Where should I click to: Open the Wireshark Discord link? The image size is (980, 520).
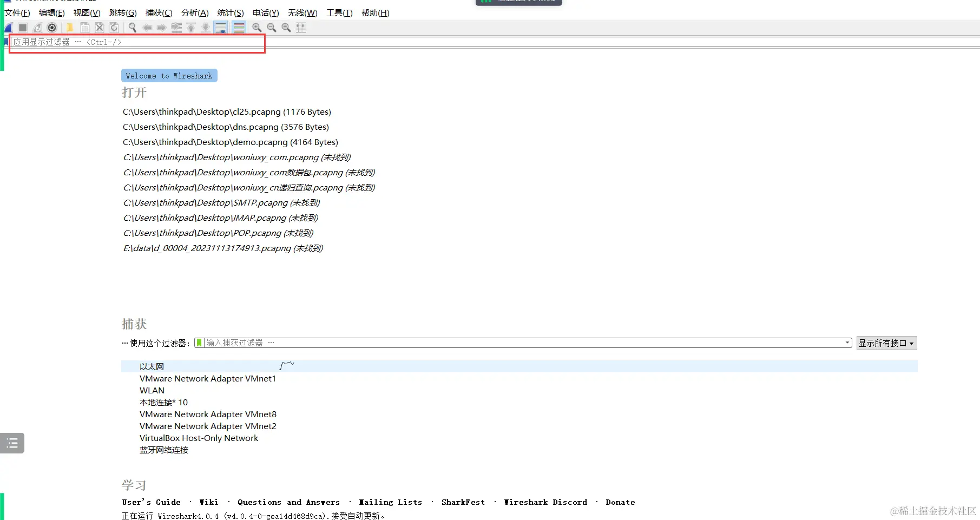click(545, 502)
